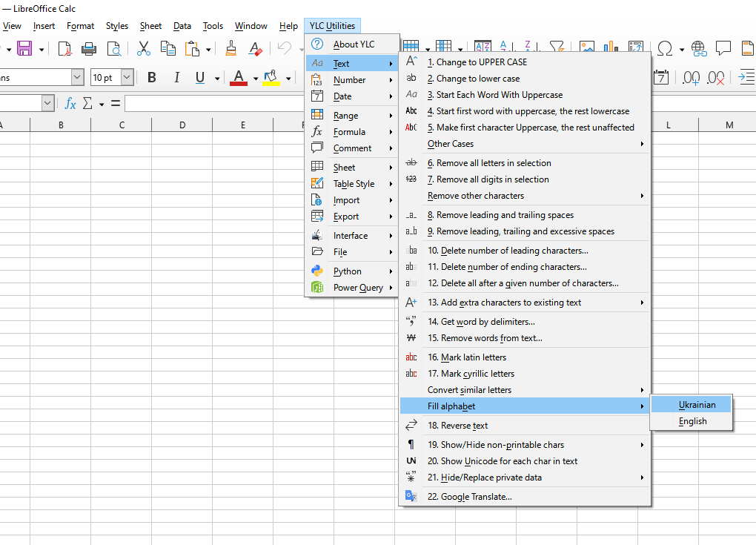Click the Export as PDF icon
The height and width of the screenshot is (545, 756).
point(64,49)
